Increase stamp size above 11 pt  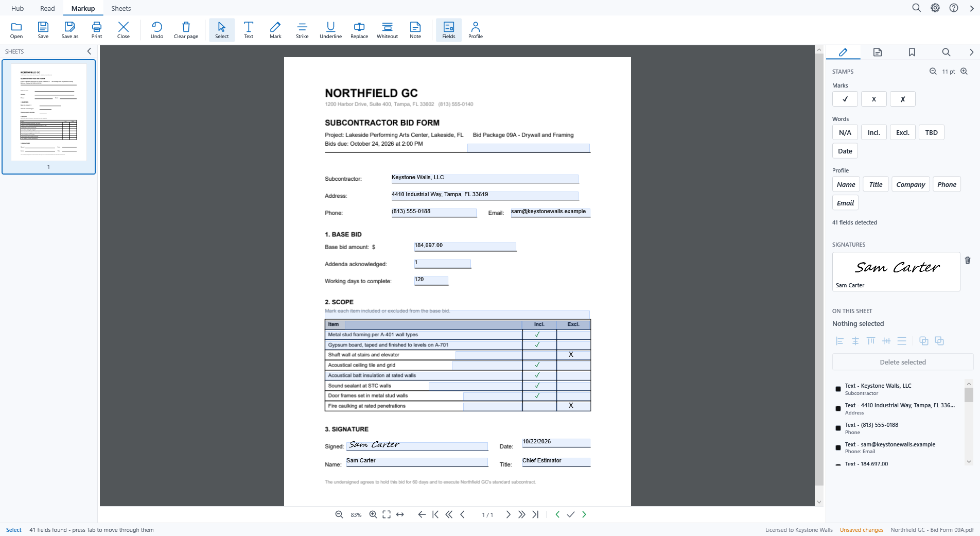click(x=964, y=72)
